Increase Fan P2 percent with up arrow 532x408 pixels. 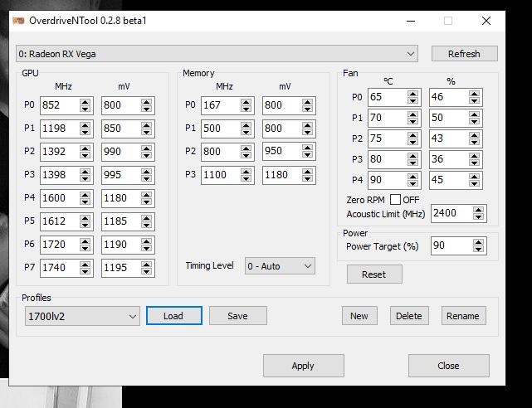[474, 135]
